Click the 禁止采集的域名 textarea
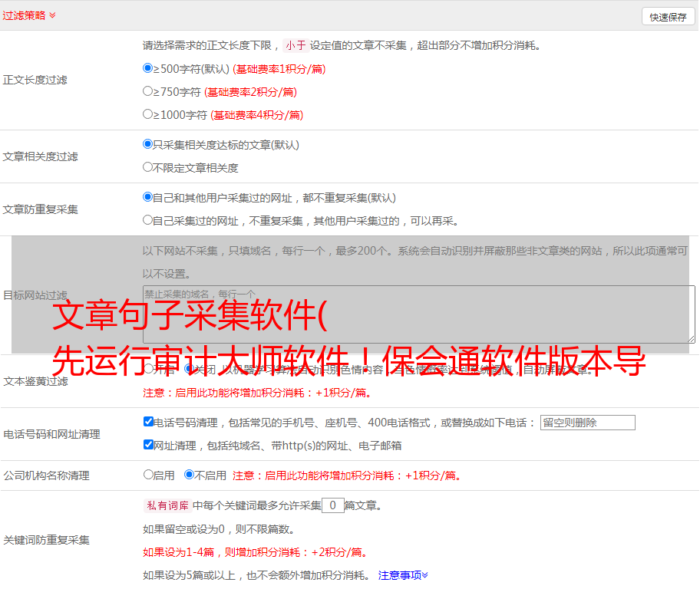Viewport: 700px width, 589px height. point(418,314)
